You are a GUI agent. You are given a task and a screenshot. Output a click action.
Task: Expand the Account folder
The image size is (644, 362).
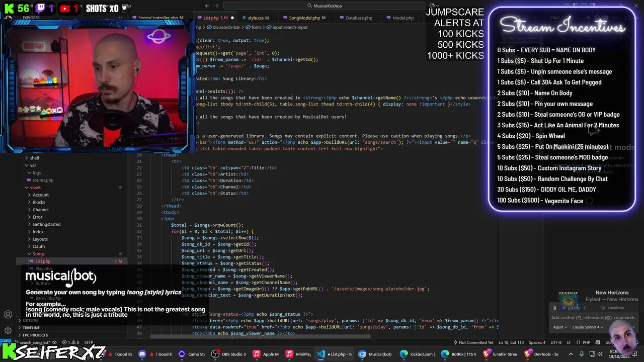[41, 195]
